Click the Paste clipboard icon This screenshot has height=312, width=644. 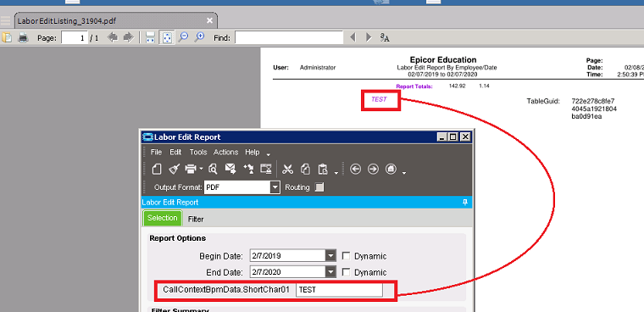coord(323,169)
